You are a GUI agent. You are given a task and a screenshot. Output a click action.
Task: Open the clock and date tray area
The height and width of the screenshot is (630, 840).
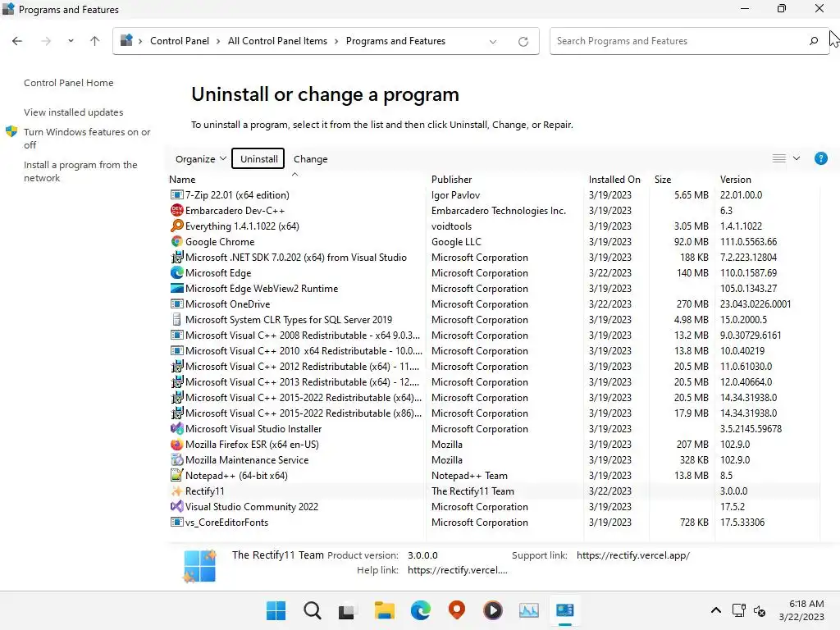[801, 610]
